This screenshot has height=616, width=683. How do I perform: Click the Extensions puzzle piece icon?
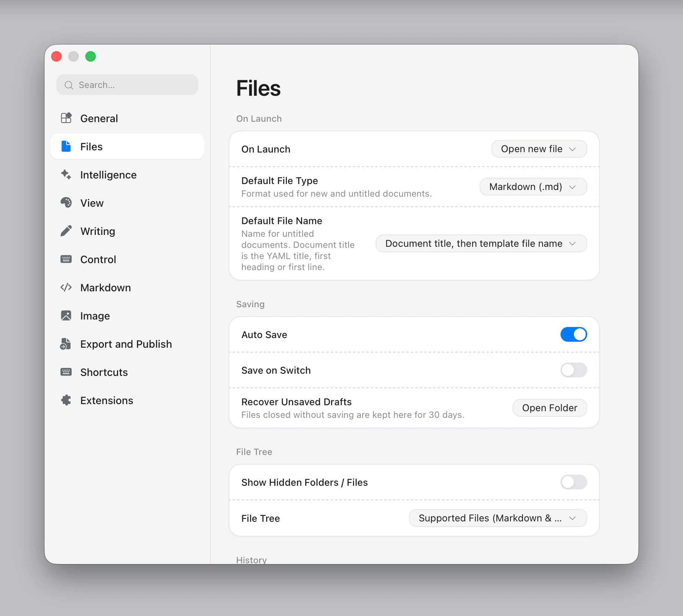(x=66, y=400)
